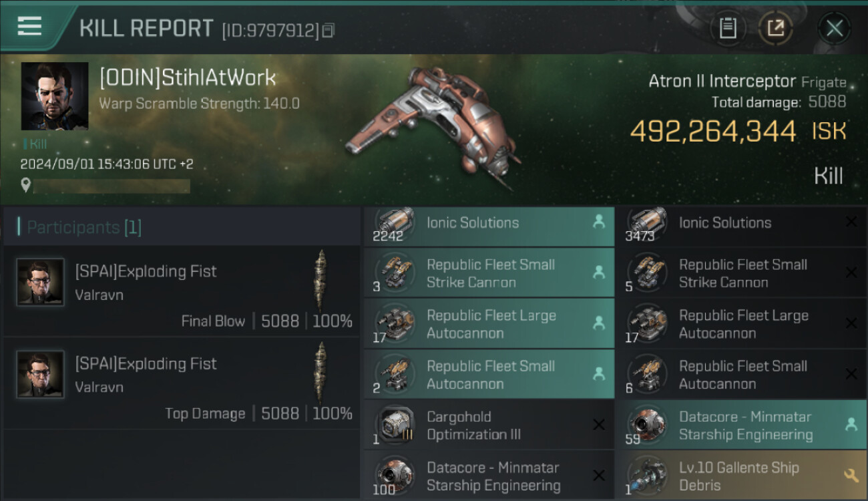Select the Cargohold Optimization III item
868x501 pixels.
(x=489, y=426)
